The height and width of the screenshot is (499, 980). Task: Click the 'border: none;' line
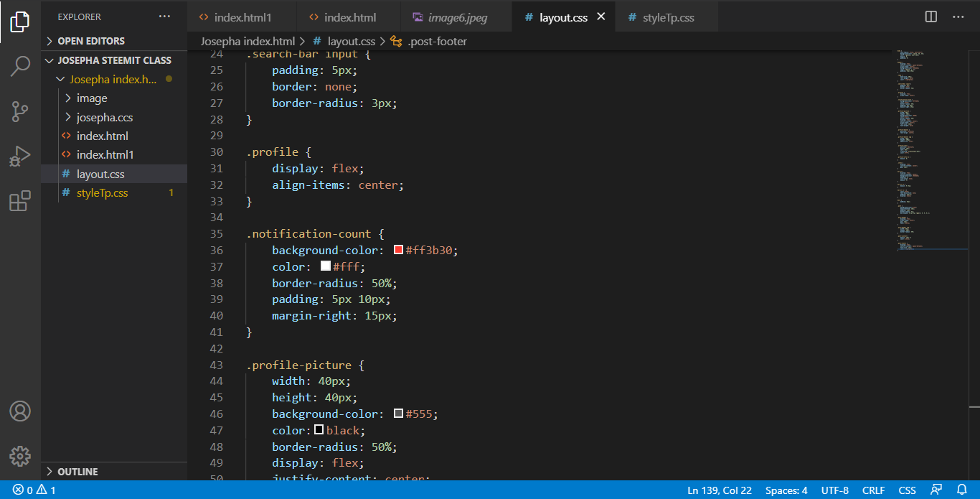[314, 86]
